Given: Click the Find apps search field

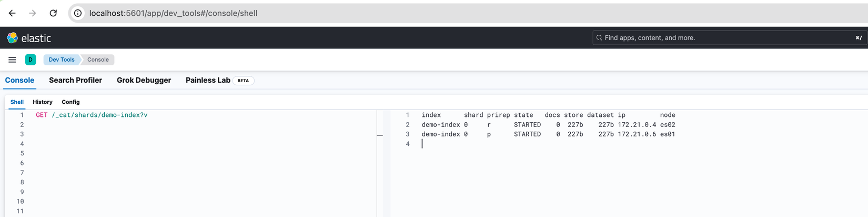Looking at the screenshot, I should click(x=726, y=38).
